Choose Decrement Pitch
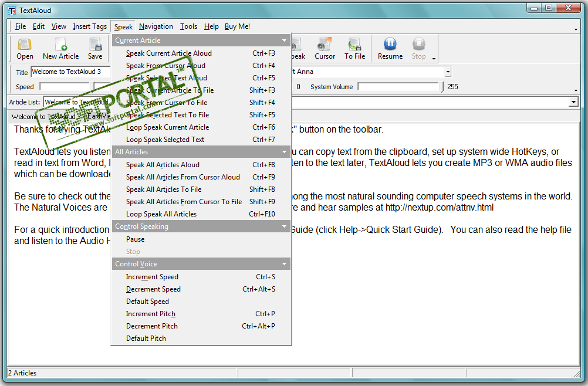The image size is (588, 386). pyautogui.click(x=201, y=326)
